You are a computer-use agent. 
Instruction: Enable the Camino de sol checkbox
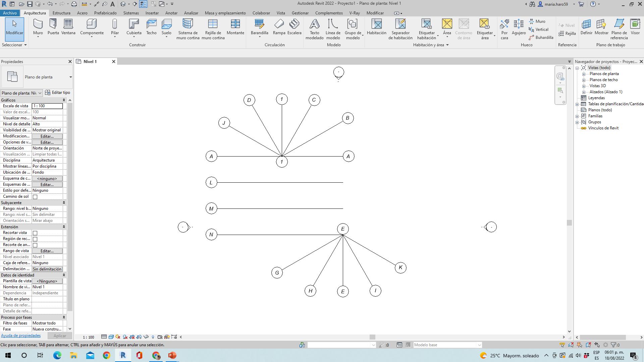pos(35,197)
